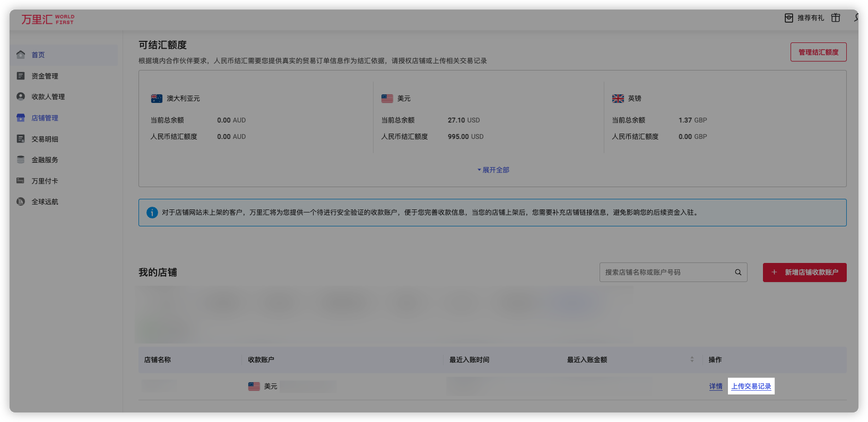
Task: Open 全球远航 menu item
Action: click(45, 201)
